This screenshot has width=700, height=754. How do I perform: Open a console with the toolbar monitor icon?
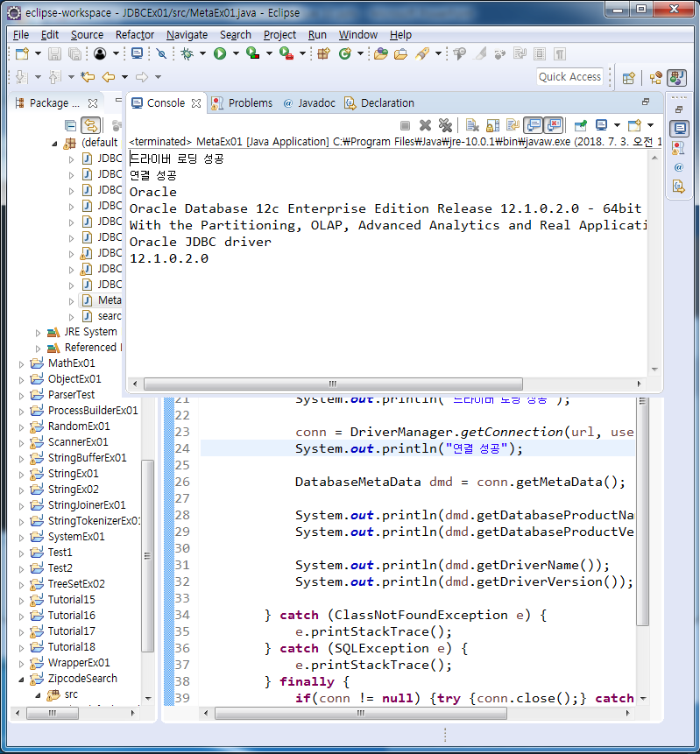tap(138, 53)
